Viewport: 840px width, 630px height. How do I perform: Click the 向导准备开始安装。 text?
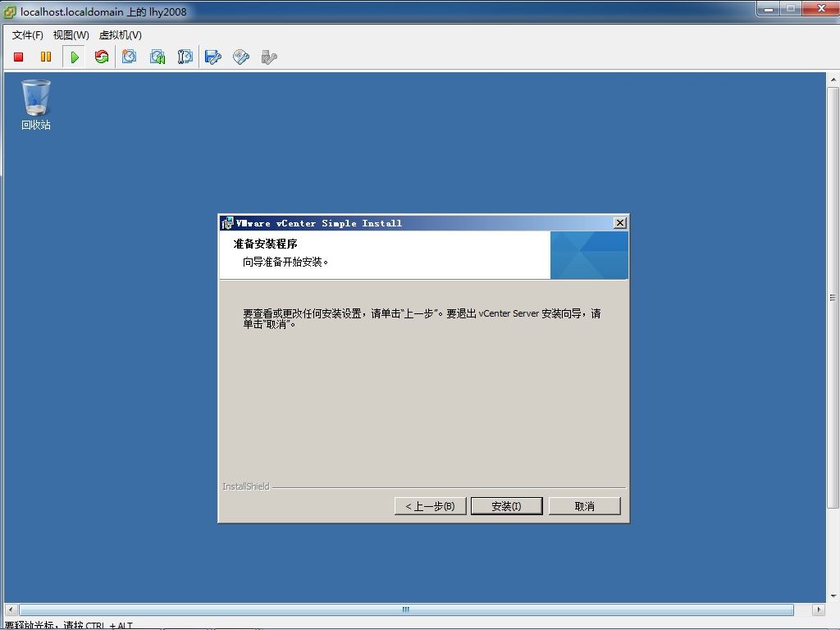[285, 262]
